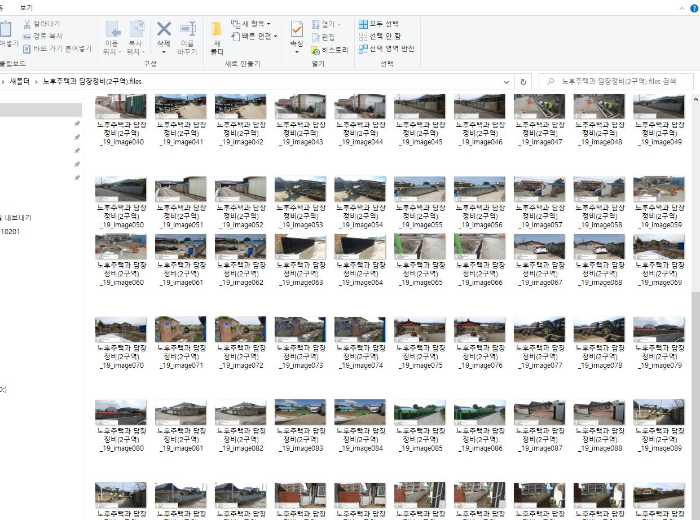Click 새폴더 in the breadcrumb path
Viewport: 700px width, 520px height.
(20, 81)
